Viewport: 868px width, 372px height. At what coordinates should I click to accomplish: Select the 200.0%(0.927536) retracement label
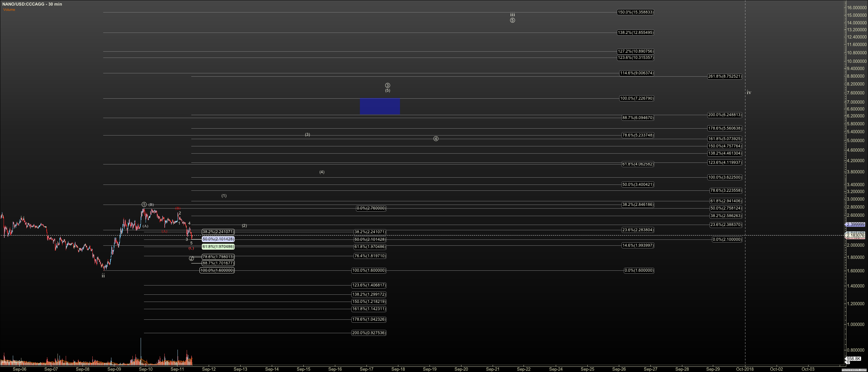(x=369, y=333)
